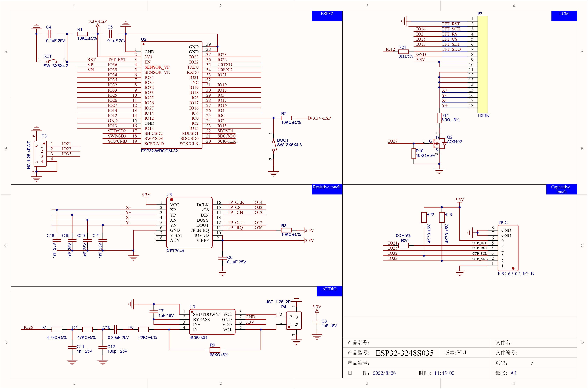The height and width of the screenshot is (389, 588).
Task: Click resistor R2 symbol near 3.3V-ESP
Action: click(286, 118)
